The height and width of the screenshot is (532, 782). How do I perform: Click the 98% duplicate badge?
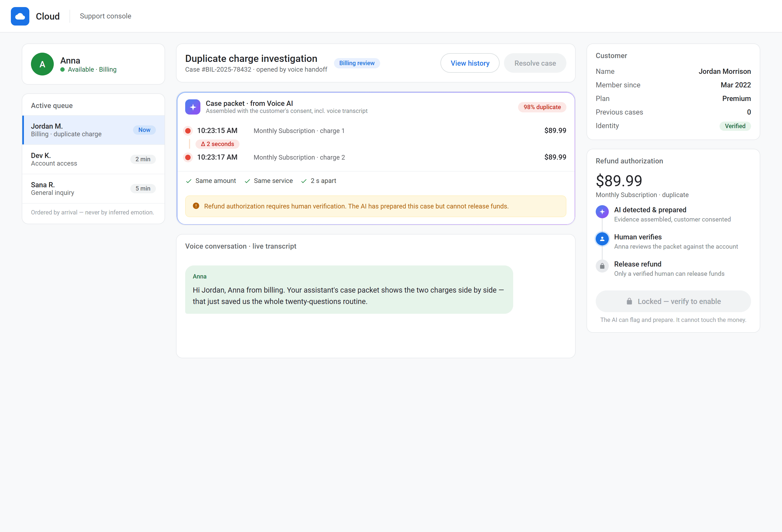coord(542,107)
